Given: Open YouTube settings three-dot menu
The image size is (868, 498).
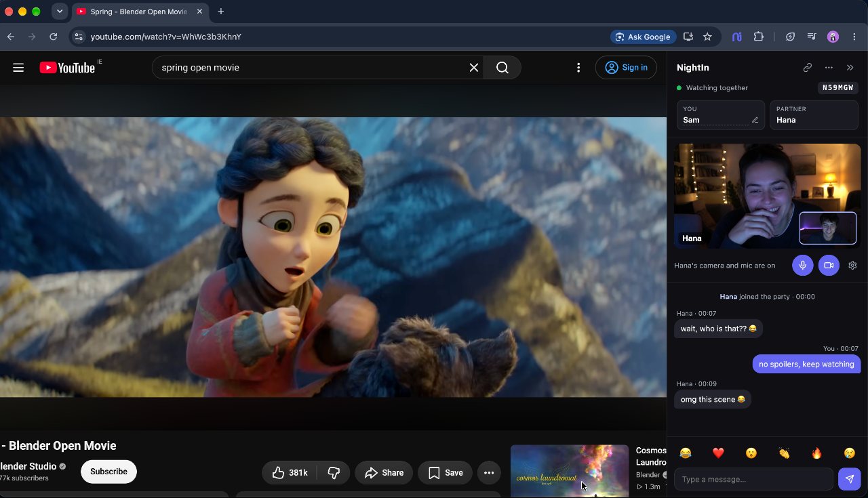Looking at the screenshot, I should point(578,68).
